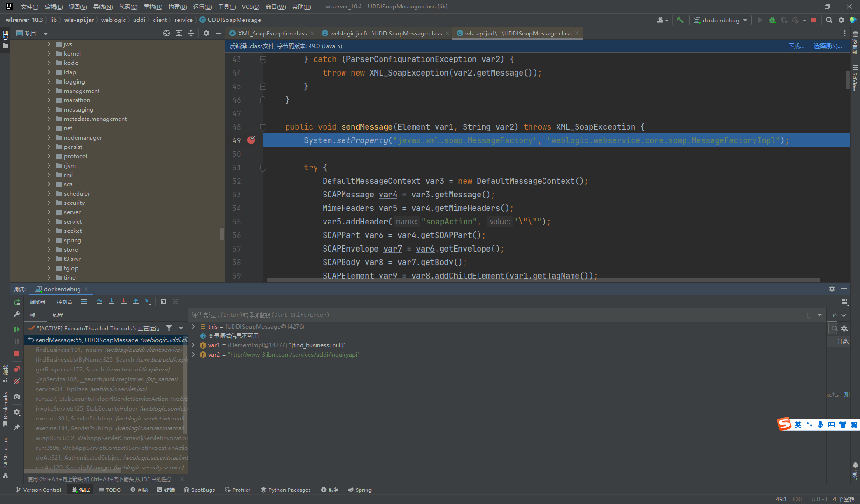860x504 pixels.
Task: Click the View Breakpoints red circles icon
Action: pyautogui.click(x=17, y=369)
